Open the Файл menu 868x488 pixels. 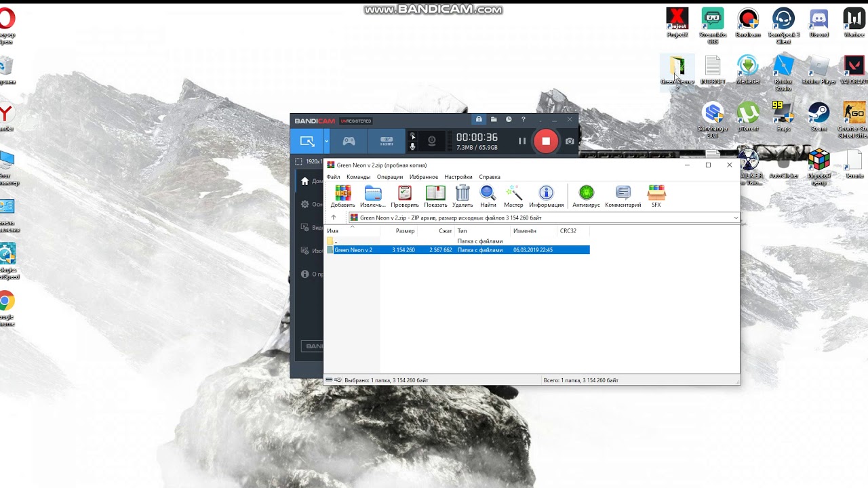click(x=333, y=177)
